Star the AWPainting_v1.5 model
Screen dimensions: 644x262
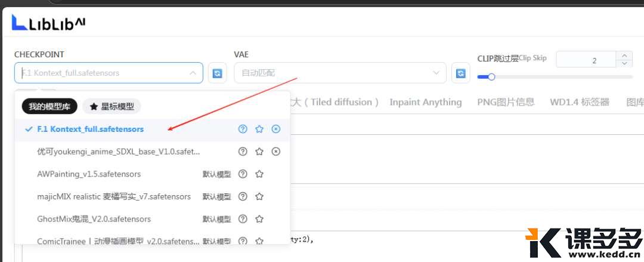[x=259, y=174]
